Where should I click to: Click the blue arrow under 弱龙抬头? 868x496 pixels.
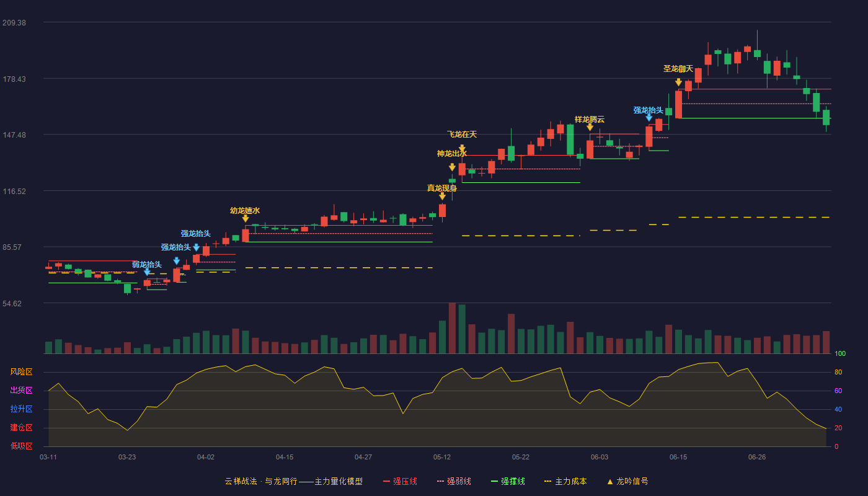pyautogui.click(x=147, y=272)
